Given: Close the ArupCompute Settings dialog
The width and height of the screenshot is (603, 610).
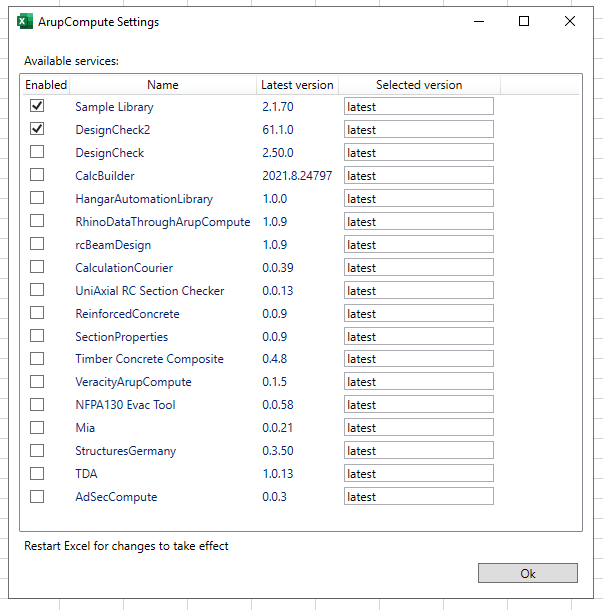Looking at the screenshot, I should tap(570, 21).
